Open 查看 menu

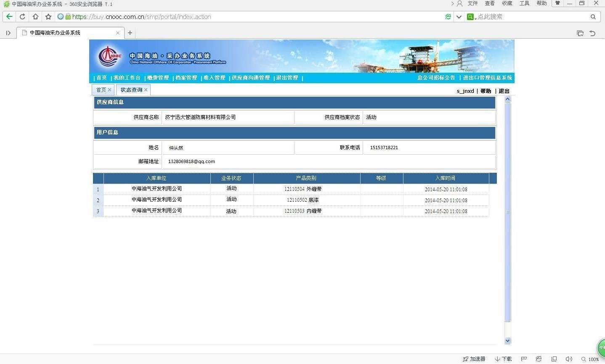pos(490,3)
